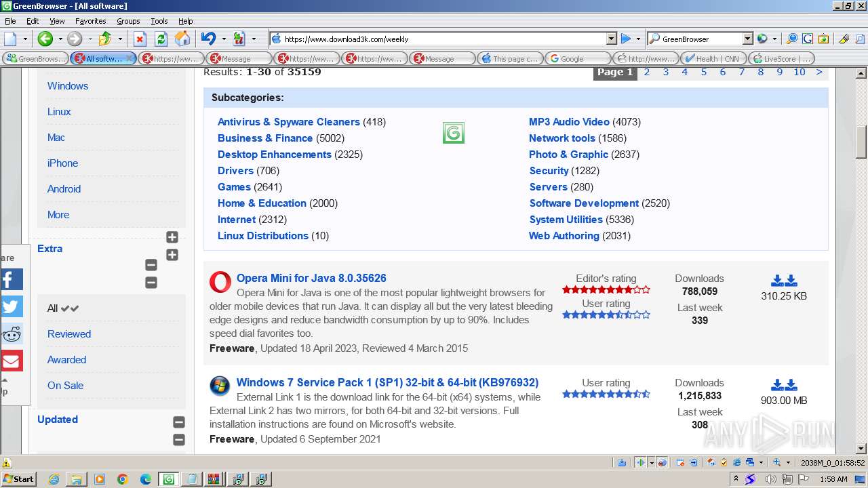868x488 pixels.
Task: Expand the Back button history dropdown
Action: click(60, 39)
